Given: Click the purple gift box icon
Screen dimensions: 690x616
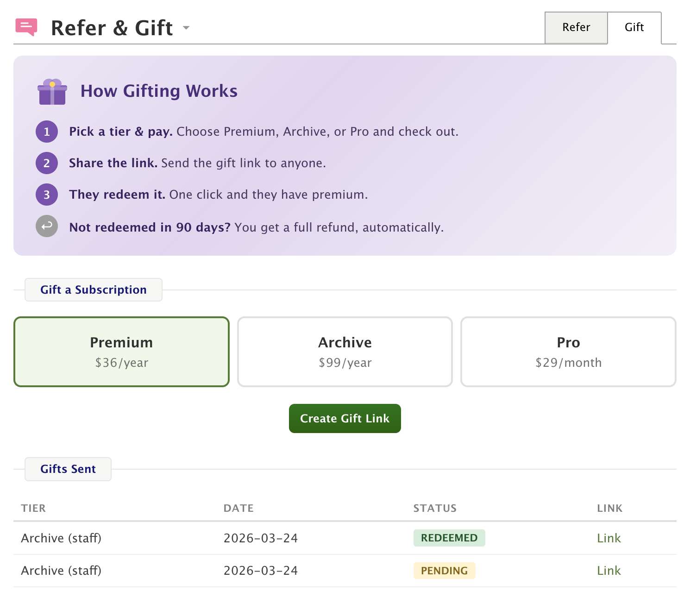Looking at the screenshot, I should (52, 92).
